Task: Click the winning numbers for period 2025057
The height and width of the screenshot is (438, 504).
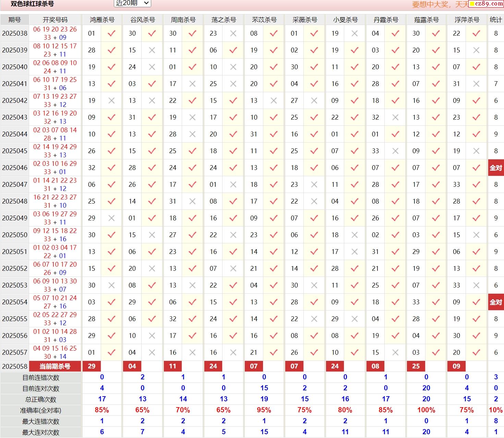Action: pyautogui.click(x=55, y=353)
